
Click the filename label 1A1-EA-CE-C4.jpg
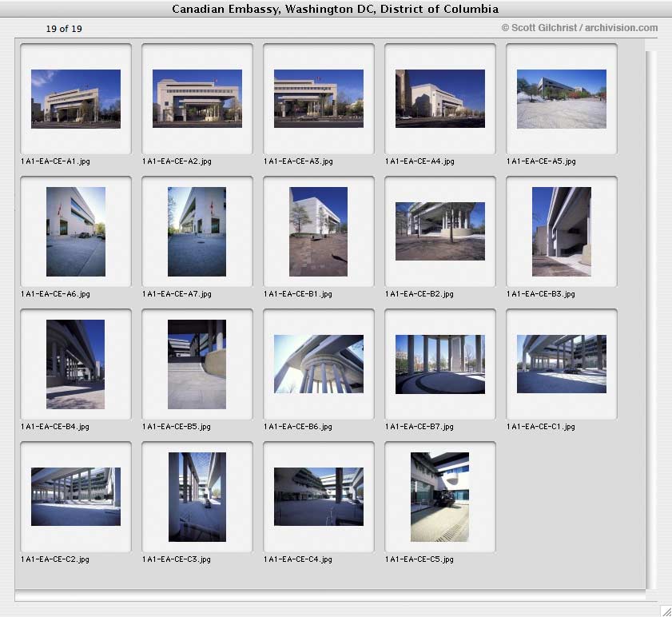click(298, 559)
